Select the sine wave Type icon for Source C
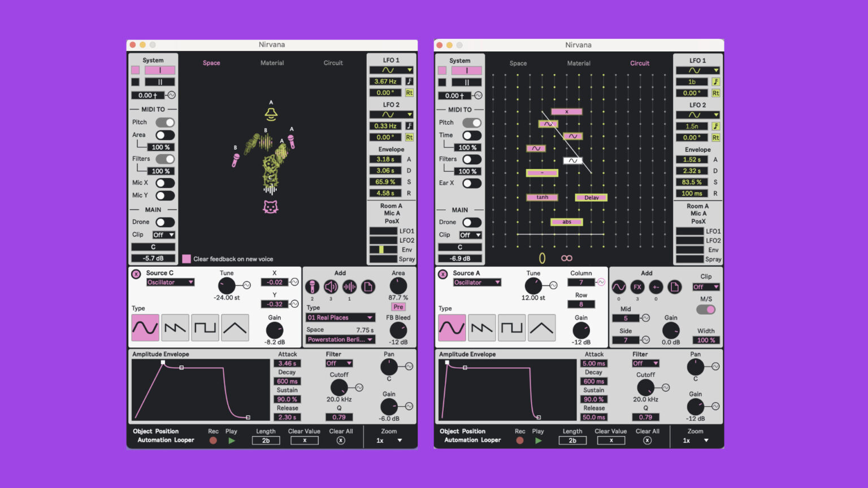This screenshot has height=488, width=868. (145, 327)
